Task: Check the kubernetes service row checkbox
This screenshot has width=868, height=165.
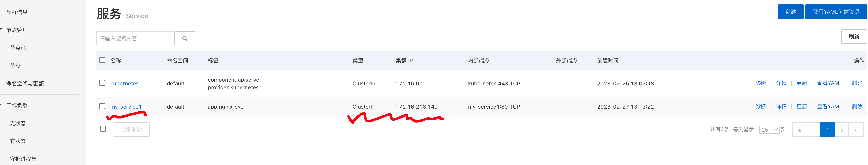Action: pyautogui.click(x=102, y=83)
